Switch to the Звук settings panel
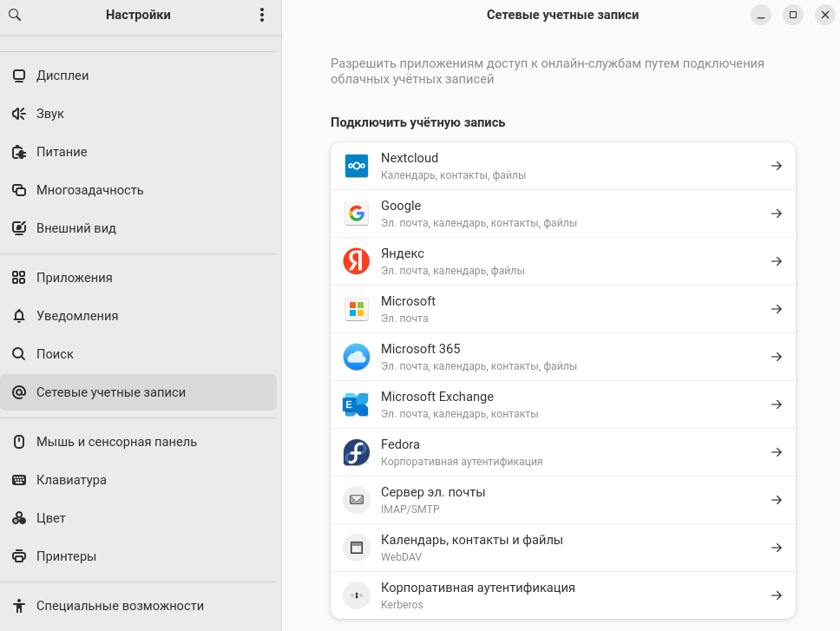This screenshot has height=631, width=840. click(50, 114)
